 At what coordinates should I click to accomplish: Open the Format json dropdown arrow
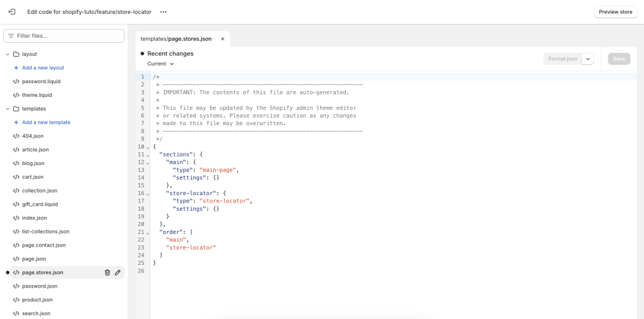tap(588, 59)
